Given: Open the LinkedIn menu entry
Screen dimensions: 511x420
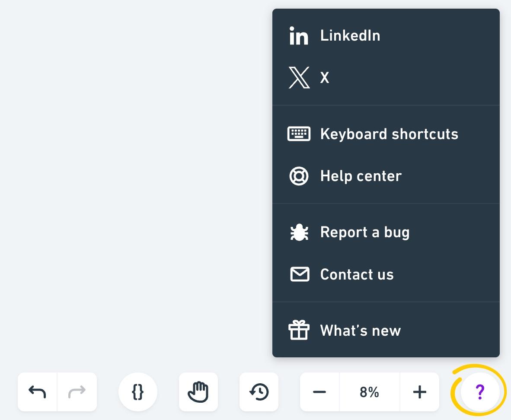Looking at the screenshot, I should (x=350, y=35).
